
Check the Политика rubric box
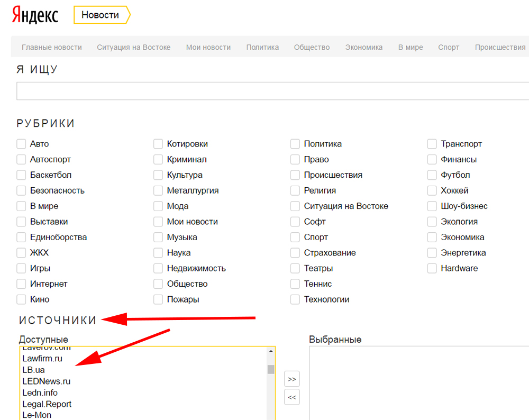coord(295,144)
